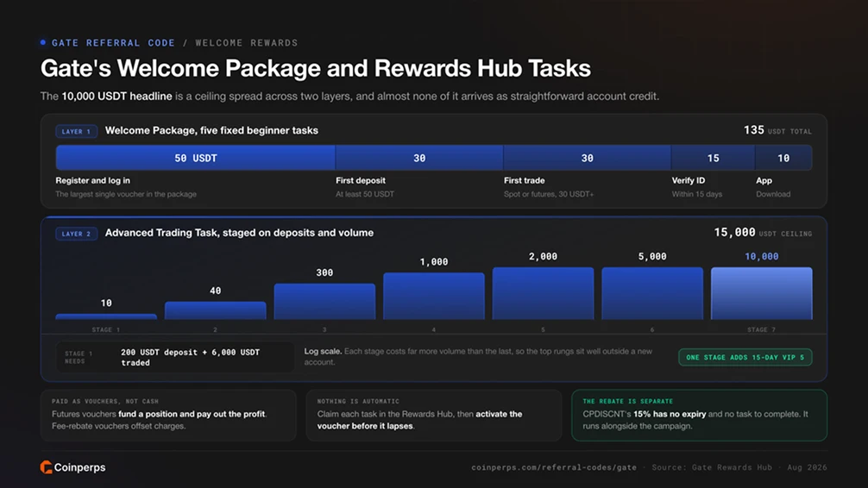Click the 'Register and log in' label
Viewport: 868px width, 488px height.
click(x=93, y=180)
